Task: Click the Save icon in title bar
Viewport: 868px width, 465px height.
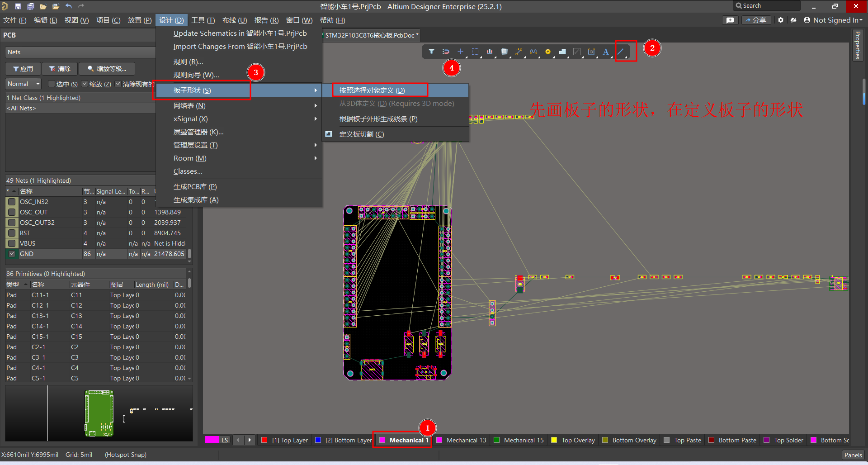Action: (18, 6)
